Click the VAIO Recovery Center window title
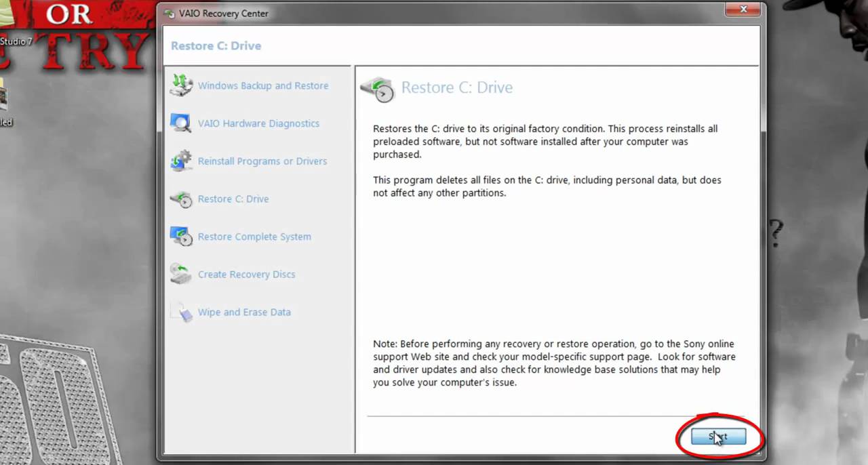Screen dimensions: 868x465 point(222,14)
